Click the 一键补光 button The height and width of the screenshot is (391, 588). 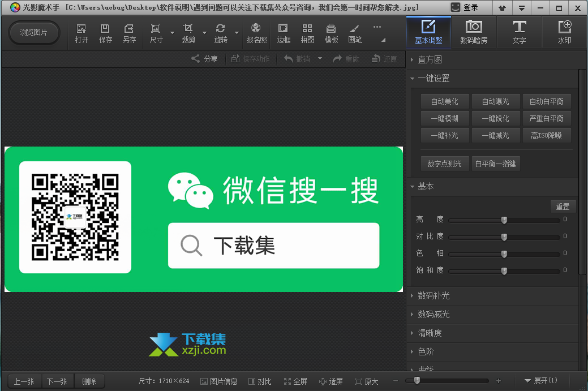(x=445, y=135)
